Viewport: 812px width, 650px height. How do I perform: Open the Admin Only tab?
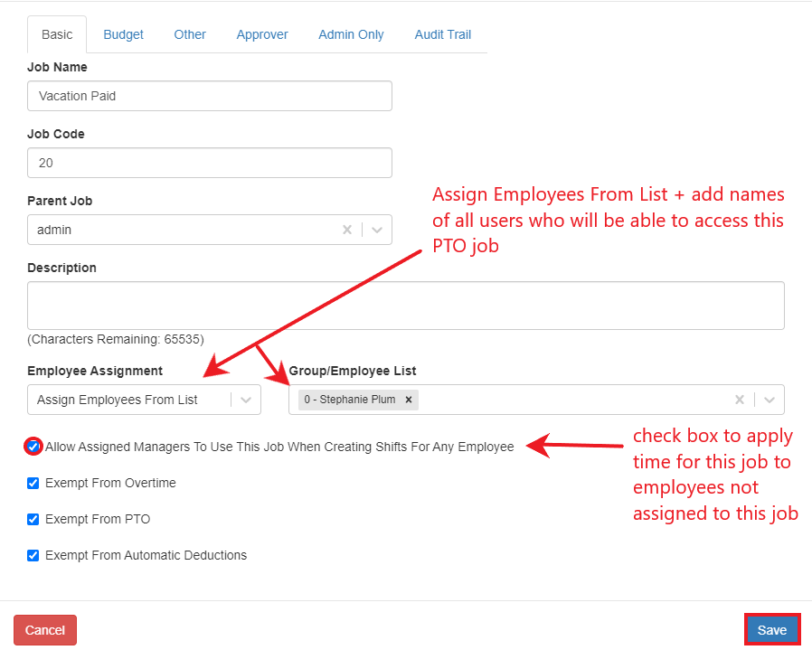(351, 33)
